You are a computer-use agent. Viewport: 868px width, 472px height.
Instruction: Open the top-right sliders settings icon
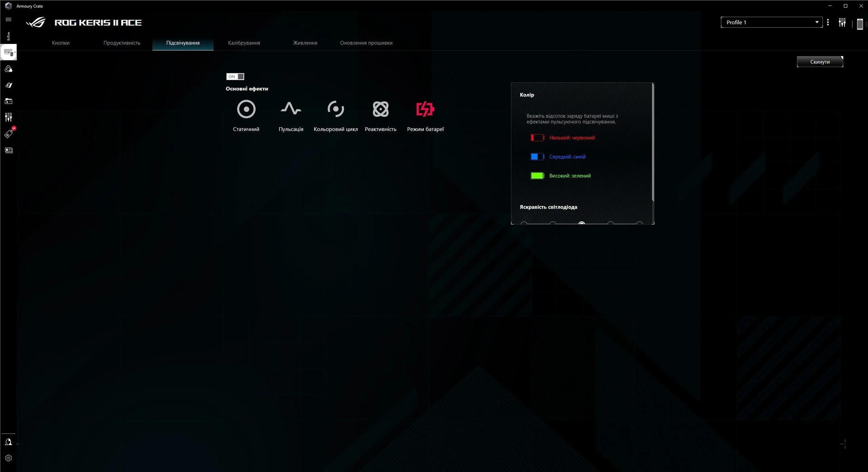point(842,22)
